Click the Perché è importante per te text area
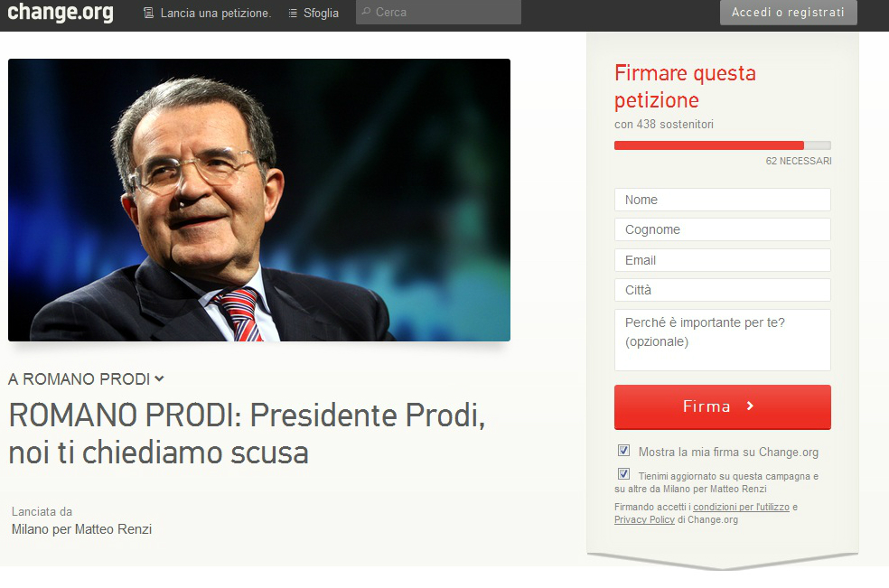 pyautogui.click(x=723, y=341)
